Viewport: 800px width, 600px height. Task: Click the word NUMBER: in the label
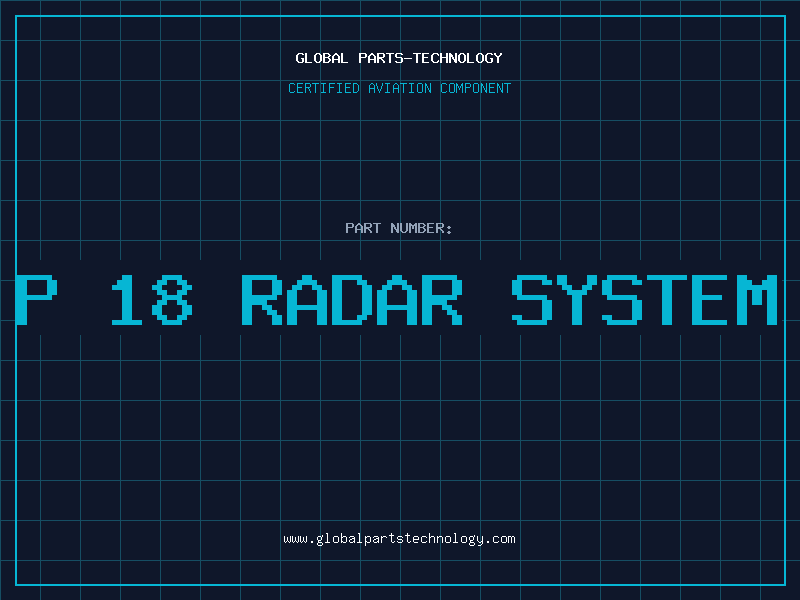coord(421,228)
